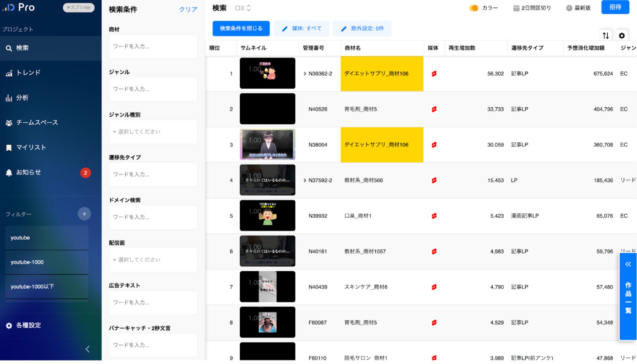Expand row N39362-2 with chevron

[x=305, y=74]
